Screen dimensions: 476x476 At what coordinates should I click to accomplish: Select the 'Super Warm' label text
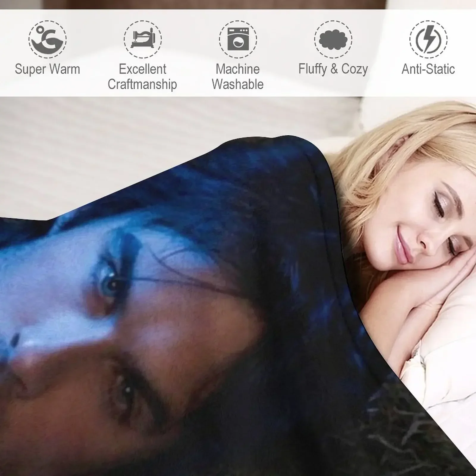[x=48, y=69]
